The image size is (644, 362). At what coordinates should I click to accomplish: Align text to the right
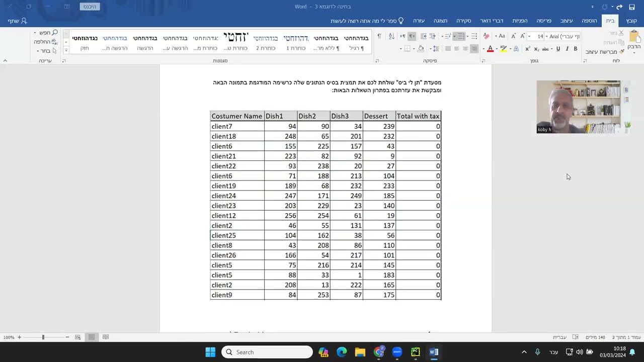pos(474,49)
